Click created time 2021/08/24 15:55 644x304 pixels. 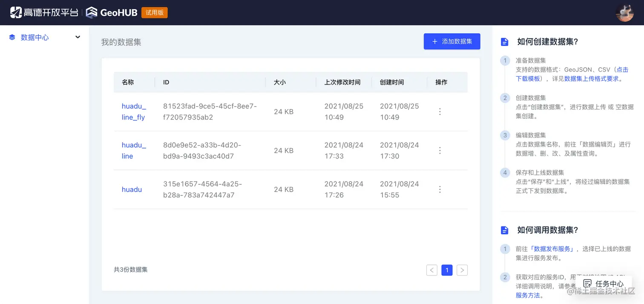(x=400, y=189)
